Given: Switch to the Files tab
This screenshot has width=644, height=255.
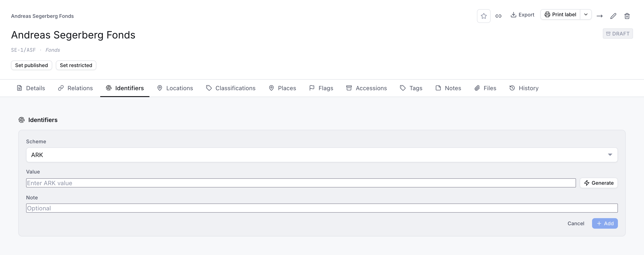Looking at the screenshot, I should point(485,88).
